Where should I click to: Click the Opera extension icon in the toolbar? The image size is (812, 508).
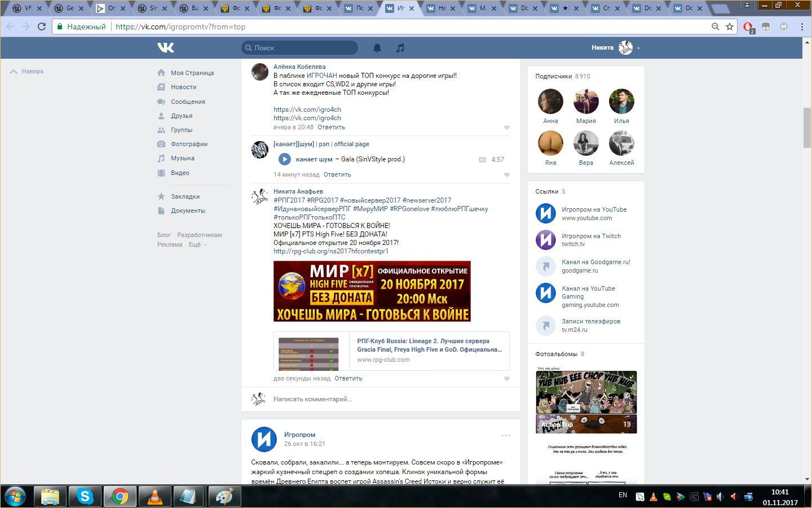pyautogui.click(x=748, y=27)
